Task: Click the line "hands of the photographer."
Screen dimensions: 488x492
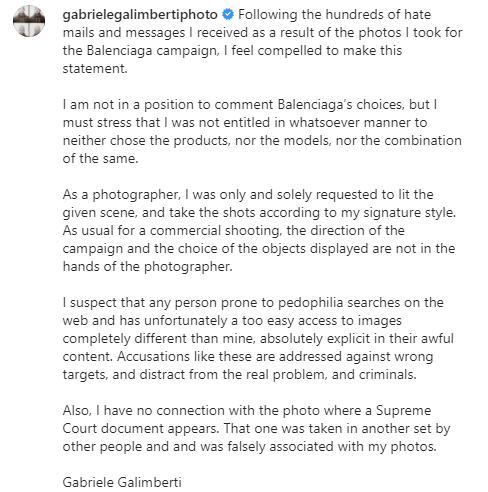Action: click(x=147, y=267)
